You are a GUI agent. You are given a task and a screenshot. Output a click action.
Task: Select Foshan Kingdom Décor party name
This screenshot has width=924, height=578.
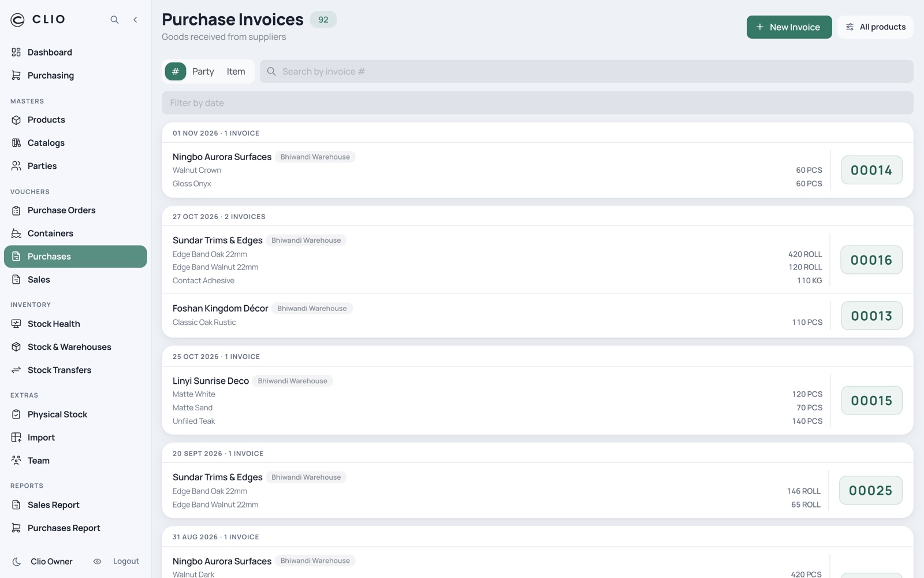(221, 309)
